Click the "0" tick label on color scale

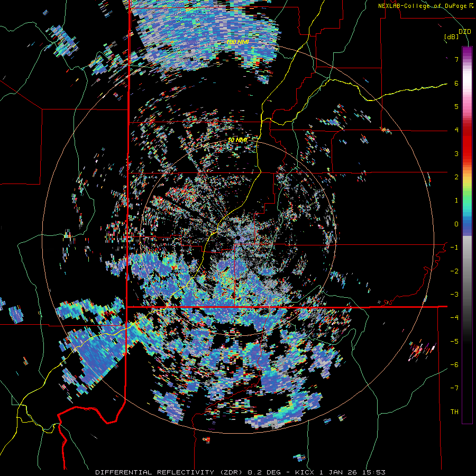point(456,224)
